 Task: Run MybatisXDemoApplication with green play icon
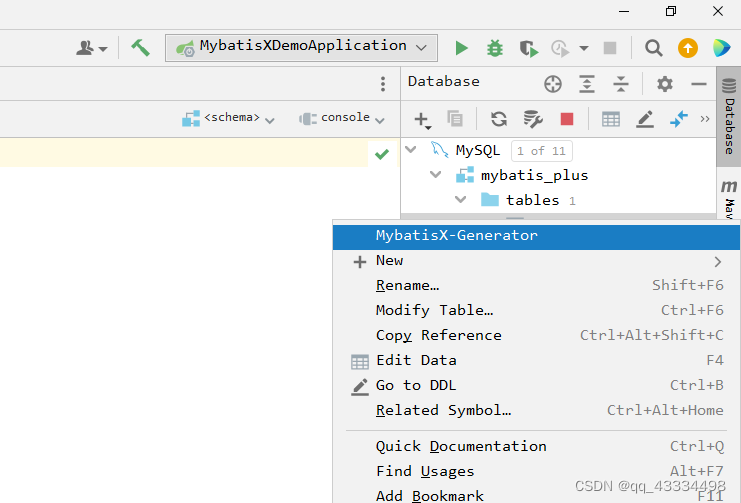(x=461, y=48)
